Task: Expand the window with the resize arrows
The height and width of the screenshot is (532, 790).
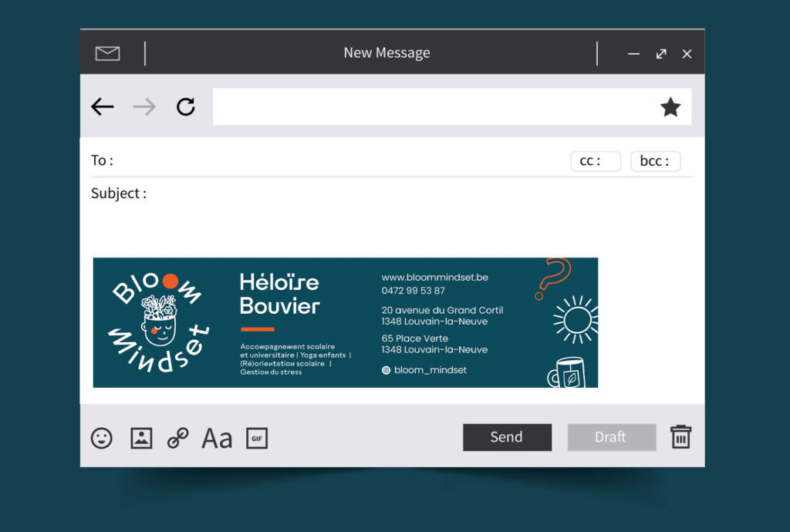Action: (x=660, y=54)
